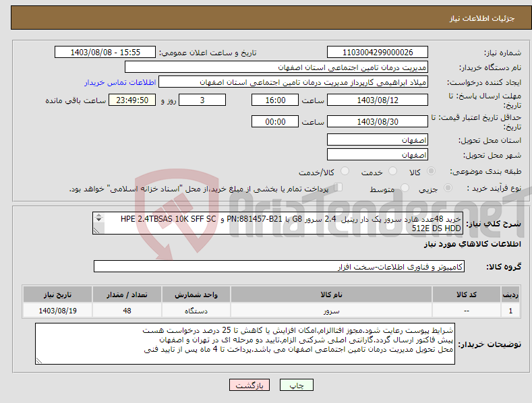This screenshot has width=532, height=403.
Task: Click the row number cell 1
Action: coord(510,311)
